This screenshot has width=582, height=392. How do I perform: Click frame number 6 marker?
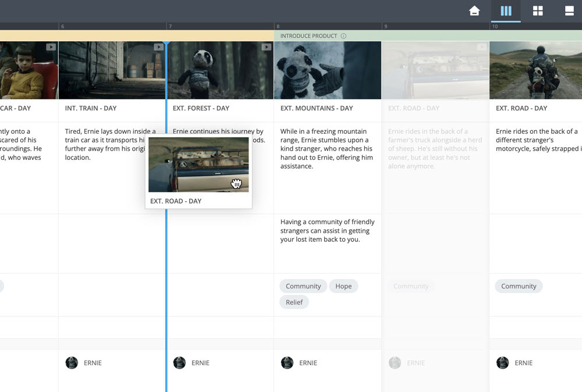point(62,26)
